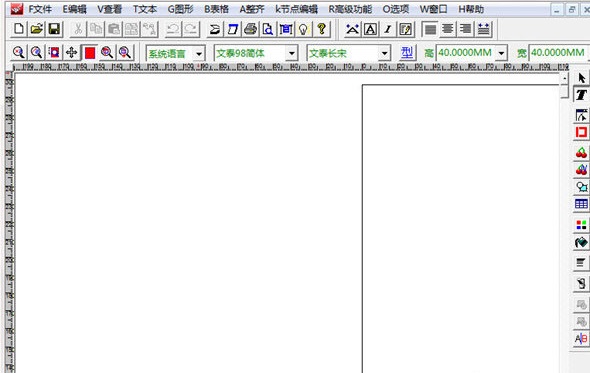Activate the text T tool

[x=581, y=94]
